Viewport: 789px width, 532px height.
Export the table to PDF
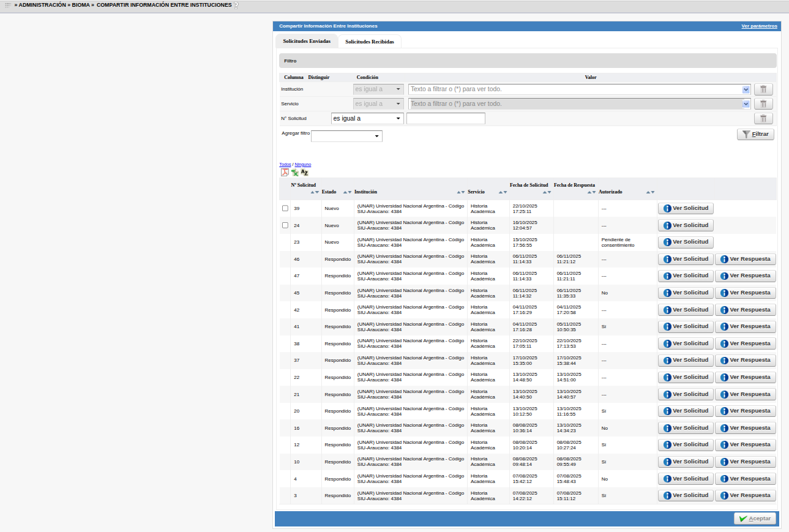(x=285, y=173)
